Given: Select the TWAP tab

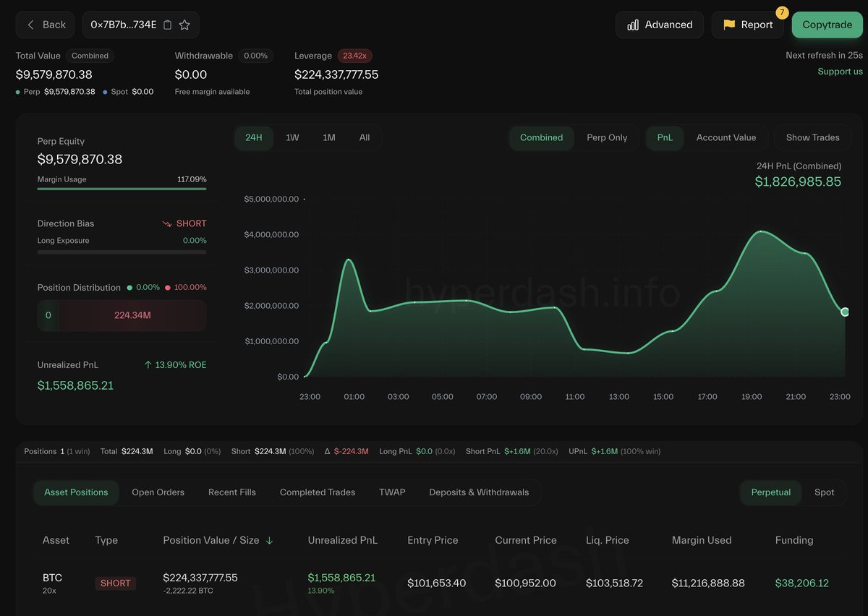Looking at the screenshot, I should 392,492.
